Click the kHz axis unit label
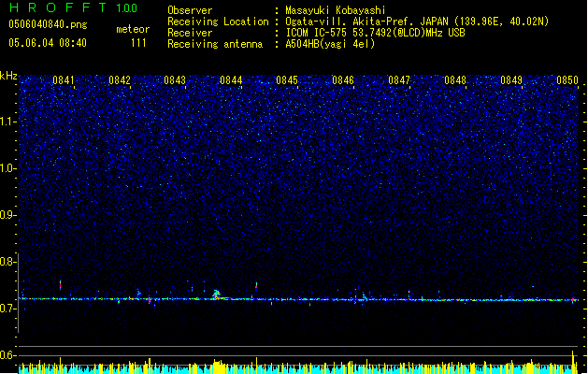 [8, 76]
